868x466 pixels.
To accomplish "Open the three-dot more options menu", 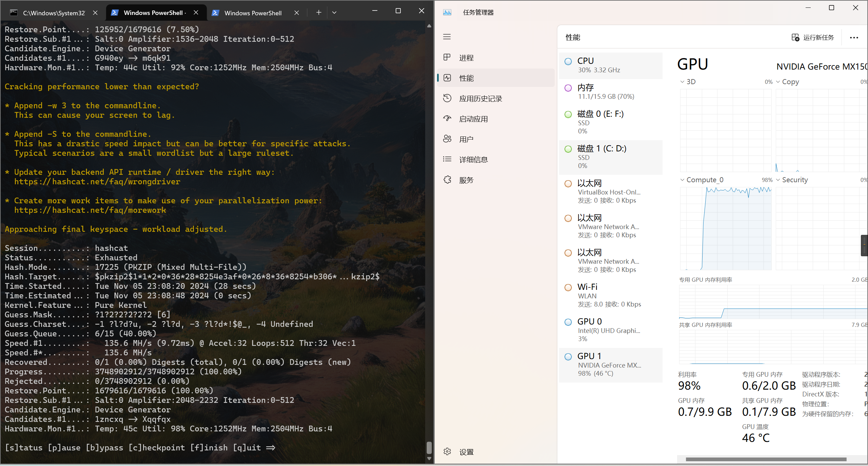I will (854, 37).
